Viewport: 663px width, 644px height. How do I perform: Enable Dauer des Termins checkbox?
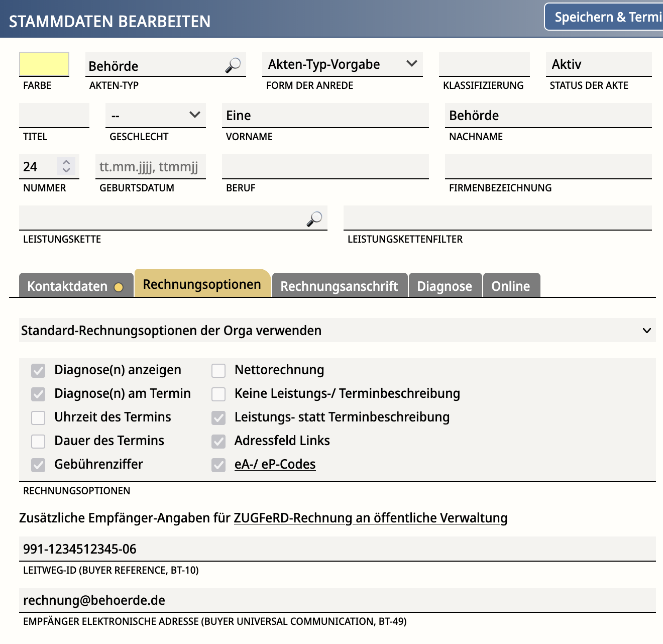coord(38,442)
